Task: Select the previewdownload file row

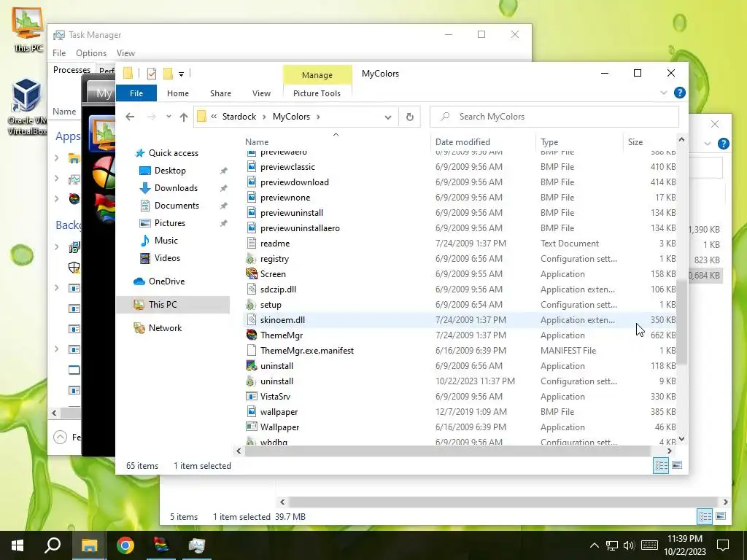Action: pyautogui.click(x=460, y=182)
